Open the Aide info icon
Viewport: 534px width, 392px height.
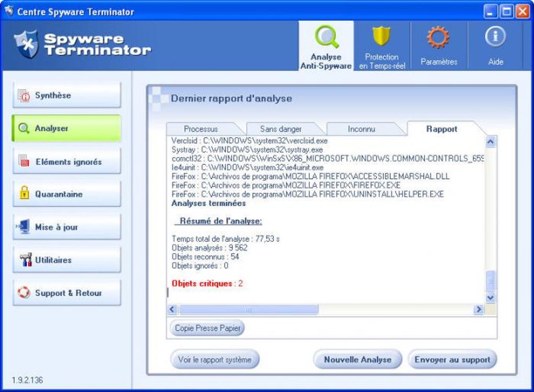[495, 36]
